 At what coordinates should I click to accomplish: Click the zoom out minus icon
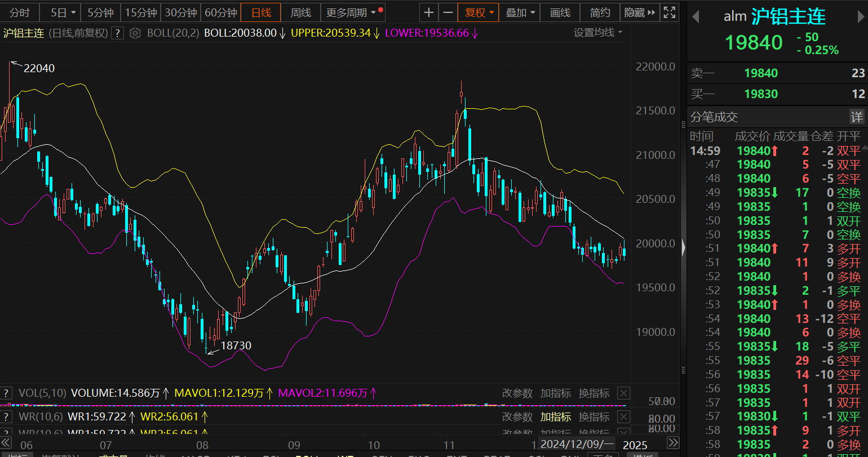click(448, 12)
